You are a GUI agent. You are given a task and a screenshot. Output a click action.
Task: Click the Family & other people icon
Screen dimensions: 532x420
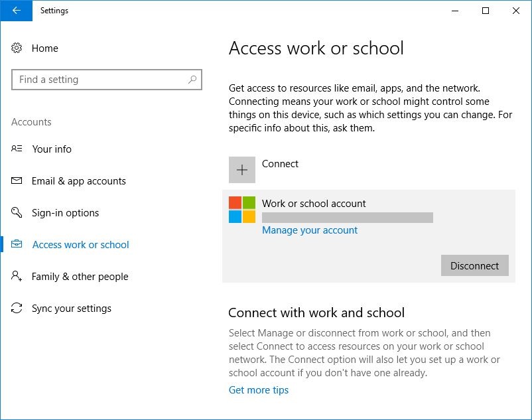16,276
